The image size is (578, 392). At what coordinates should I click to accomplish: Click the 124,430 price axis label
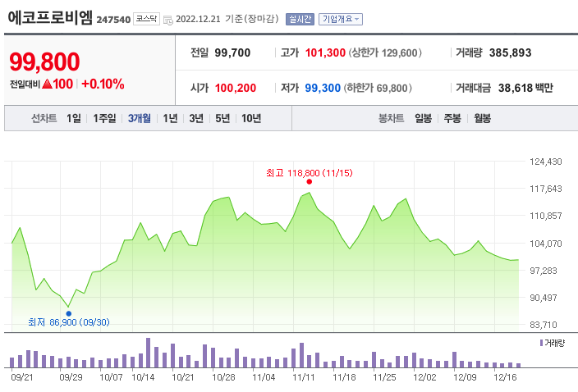[545, 162]
